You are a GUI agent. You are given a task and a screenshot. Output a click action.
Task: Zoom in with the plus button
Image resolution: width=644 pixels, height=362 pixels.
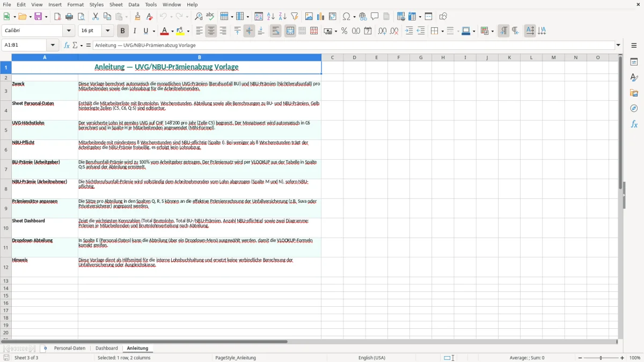[x=623, y=358]
